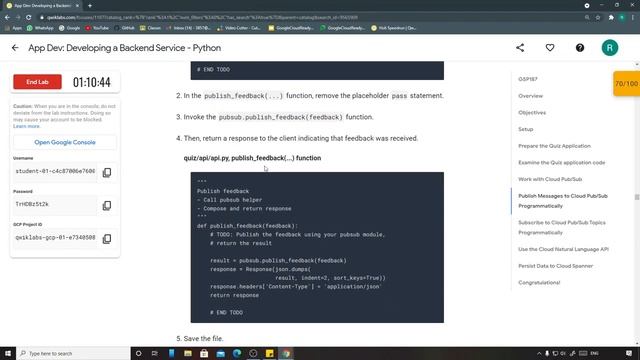Open the help question-mark icon
Image resolution: width=640 pixels, height=360 pixels.
point(580,48)
